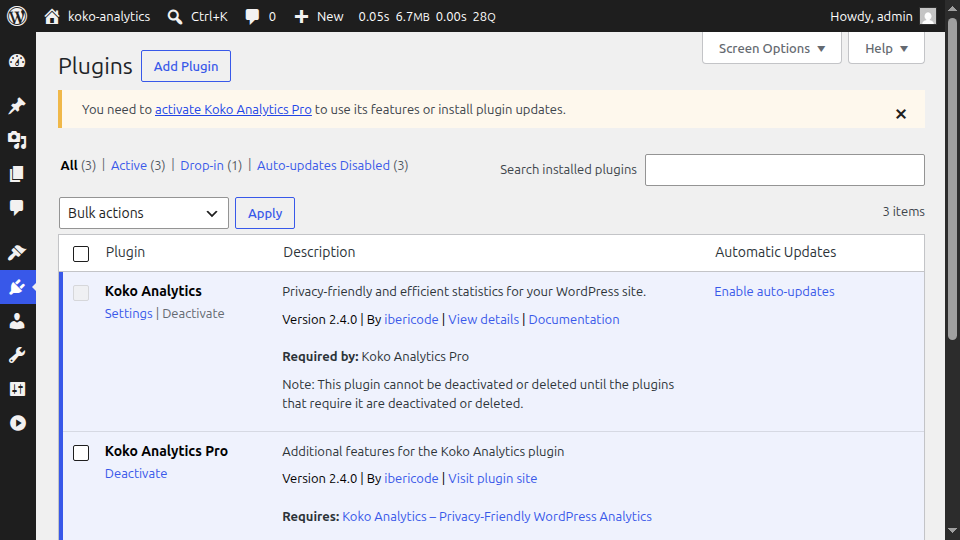
Task: Open Dashboard from sidebar
Action: (x=17, y=61)
